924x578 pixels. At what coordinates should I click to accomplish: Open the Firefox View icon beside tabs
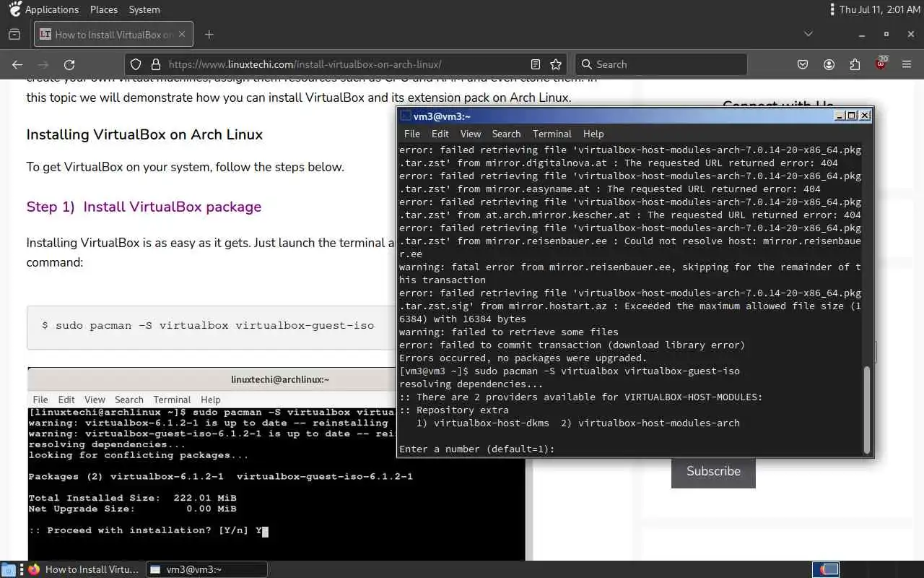14,34
